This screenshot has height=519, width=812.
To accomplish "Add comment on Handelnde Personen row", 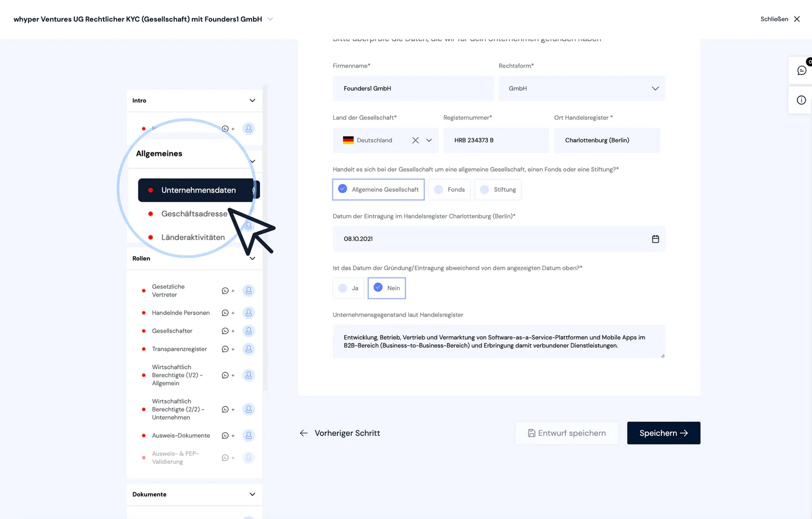I will [228, 313].
